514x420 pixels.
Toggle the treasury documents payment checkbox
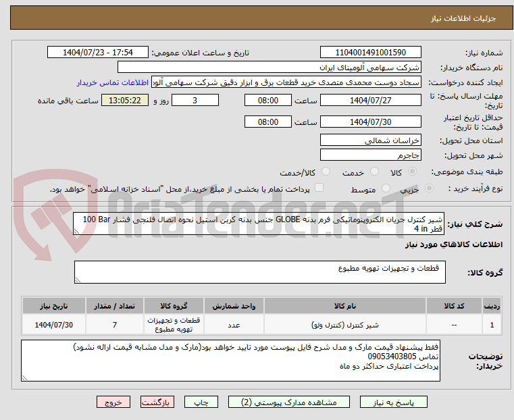click(x=319, y=188)
